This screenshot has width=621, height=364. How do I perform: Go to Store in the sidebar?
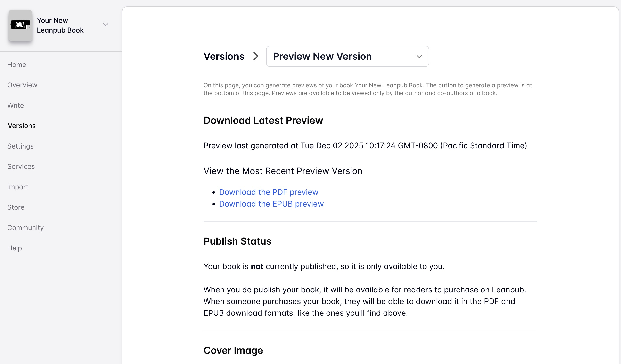(x=16, y=207)
